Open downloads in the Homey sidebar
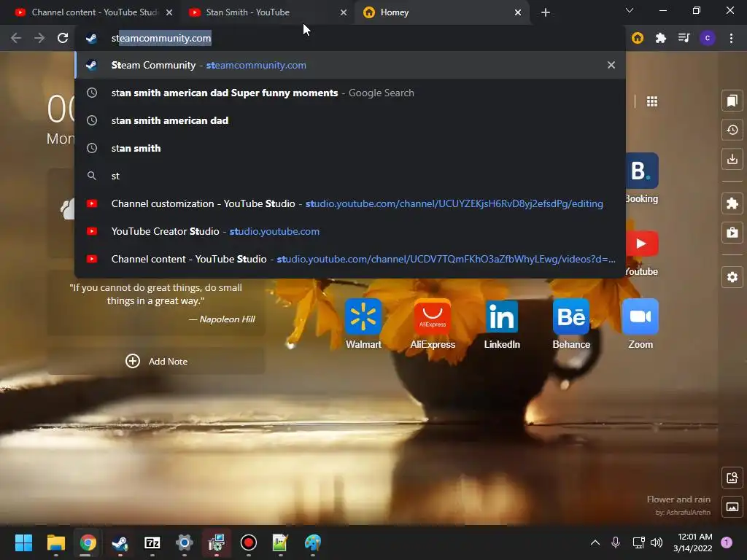Viewport: 747px width, 560px height. coord(732,159)
